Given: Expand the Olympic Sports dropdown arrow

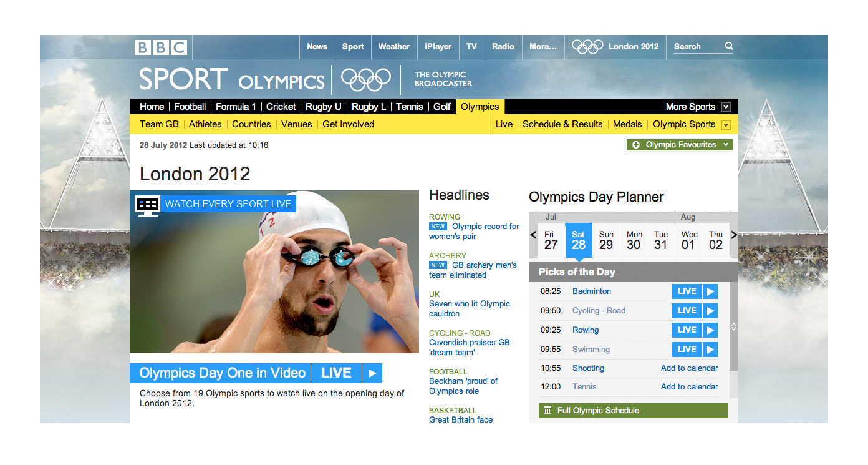Looking at the screenshot, I should tap(726, 125).
